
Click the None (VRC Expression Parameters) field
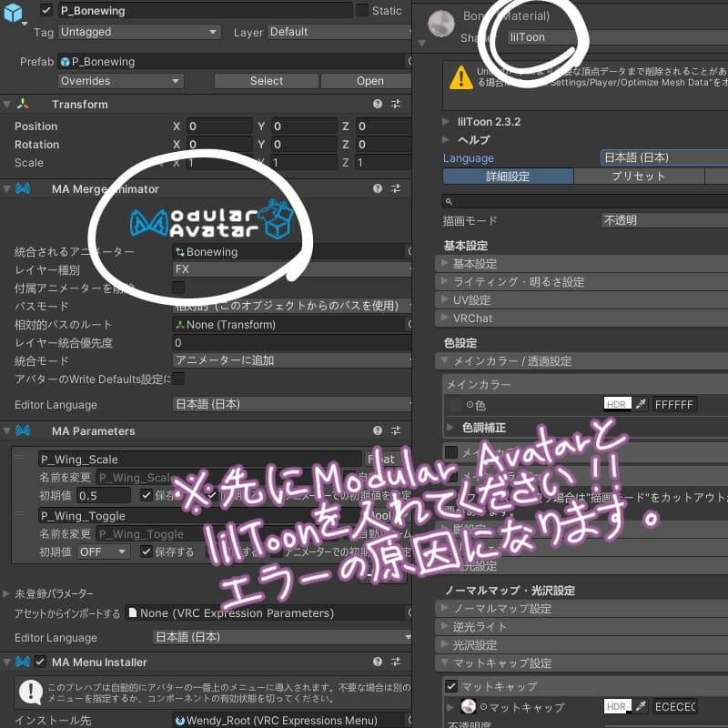(x=268, y=613)
